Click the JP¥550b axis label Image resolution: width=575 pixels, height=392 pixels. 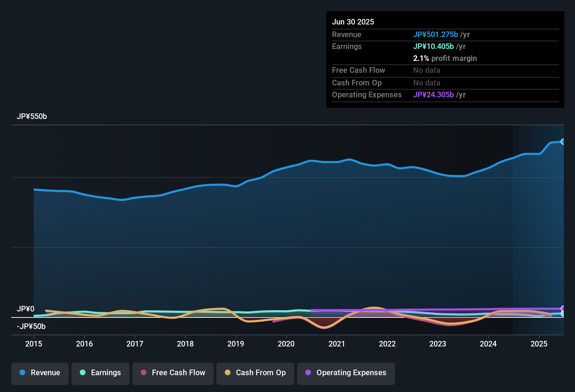[x=32, y=116]
